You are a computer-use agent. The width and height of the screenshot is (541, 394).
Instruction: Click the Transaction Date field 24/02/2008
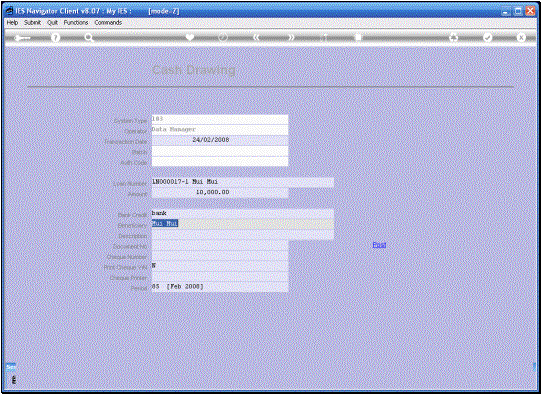point(220,140)
